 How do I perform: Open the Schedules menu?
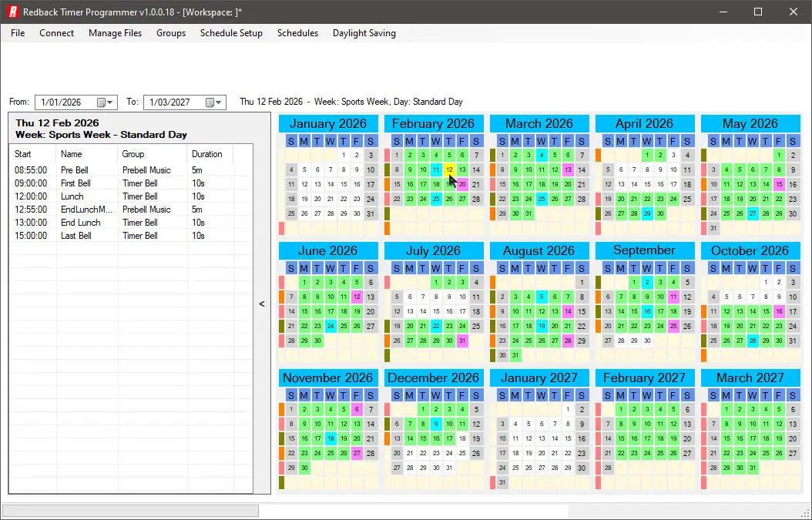(298, 33)
